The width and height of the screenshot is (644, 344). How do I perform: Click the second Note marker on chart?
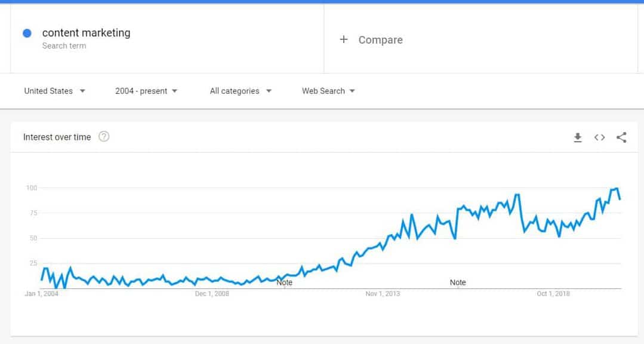point(458,282)
